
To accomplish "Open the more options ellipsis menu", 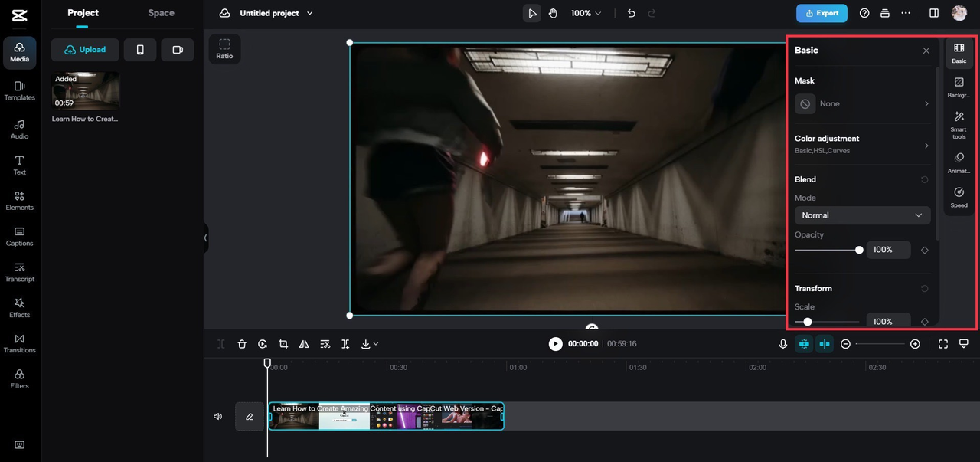I will 906,13.
